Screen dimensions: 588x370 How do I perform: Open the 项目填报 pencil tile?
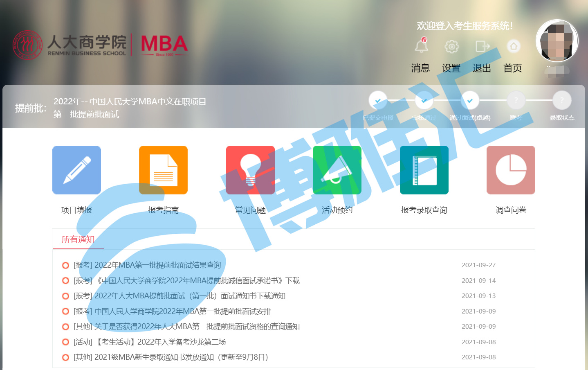tap(76, 170)
